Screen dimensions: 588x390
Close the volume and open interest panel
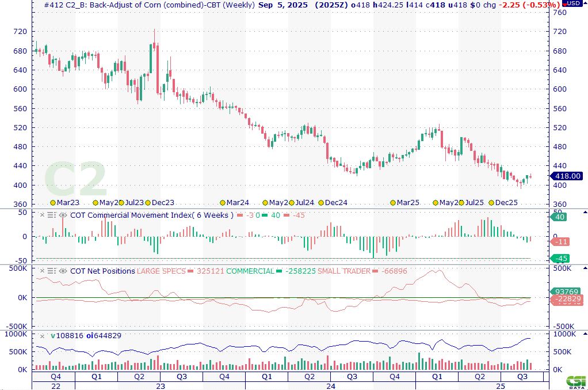coord(41,335)
